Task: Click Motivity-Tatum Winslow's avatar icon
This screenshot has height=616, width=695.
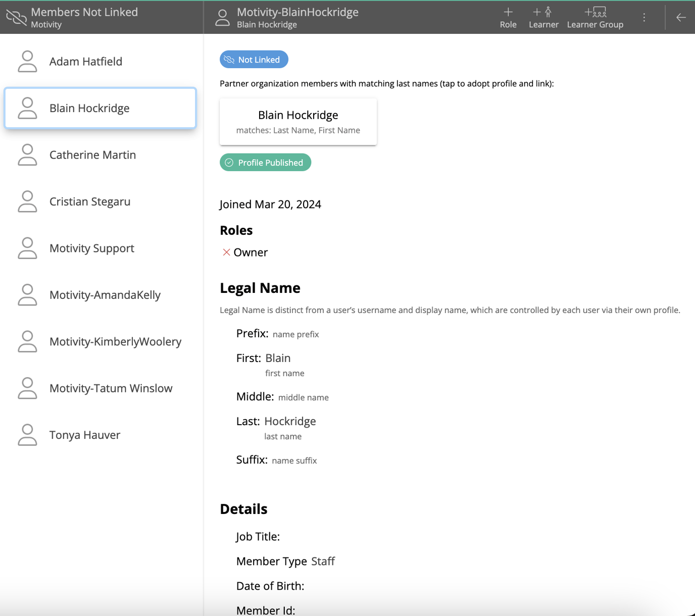Action: (x=27, y=389)
